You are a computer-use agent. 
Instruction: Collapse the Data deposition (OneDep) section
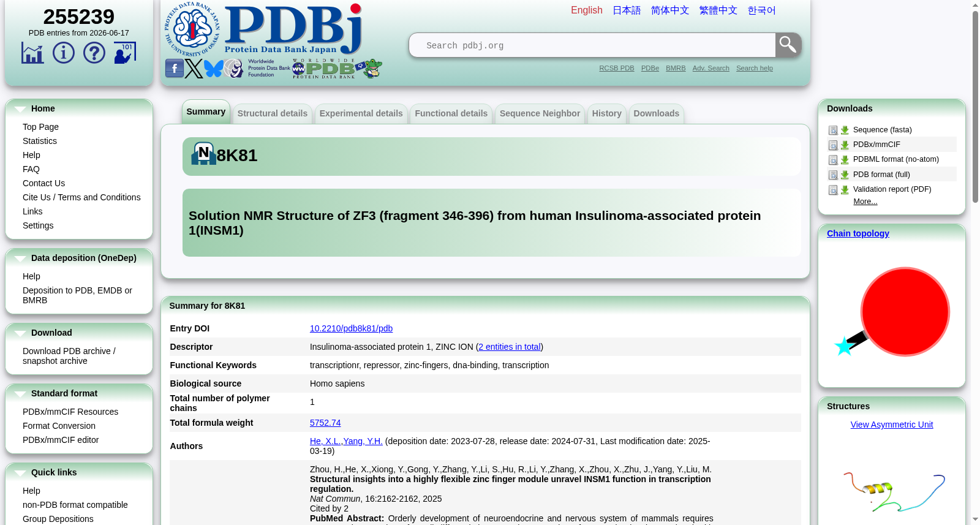(x=20, y=259)
